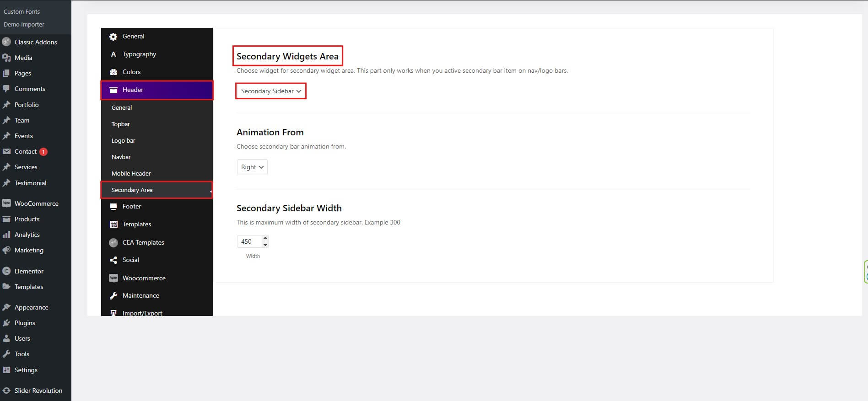Click the Social share icon
Screen dimensions: 868x401
point(113,260)
